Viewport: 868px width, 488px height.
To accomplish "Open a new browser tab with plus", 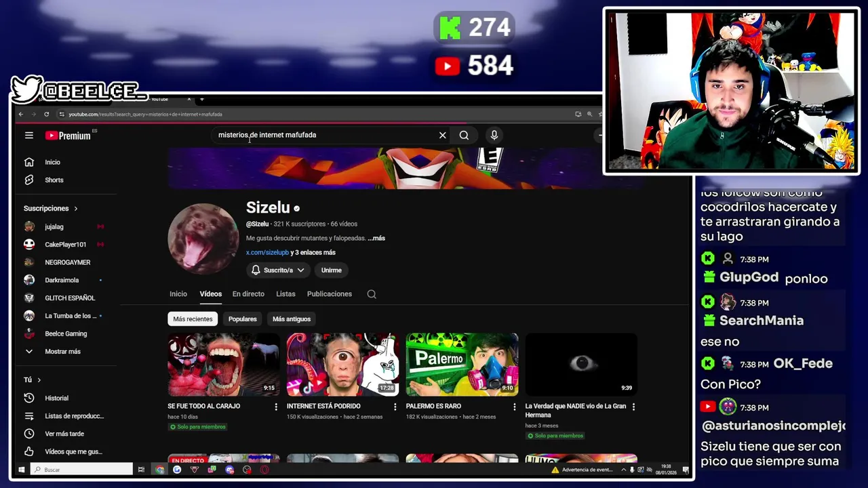I will tap(201, 100).
